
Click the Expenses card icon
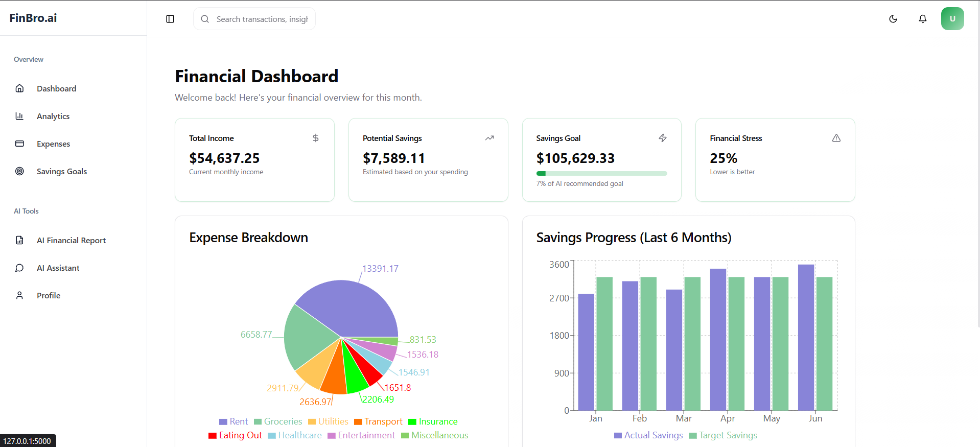19,144
